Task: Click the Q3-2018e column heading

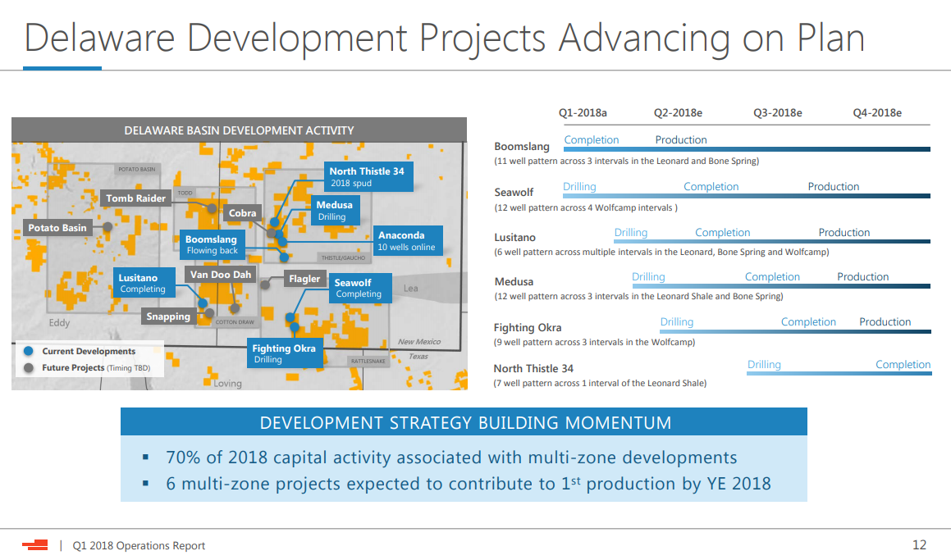Action: point(778,112)
